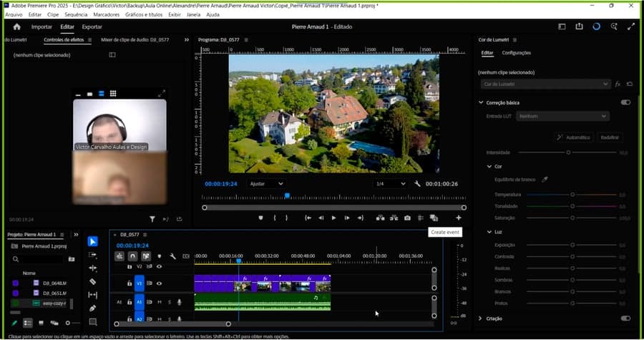Open timeline display settings wrench
The image size is (644, 340).
[173, 256]
